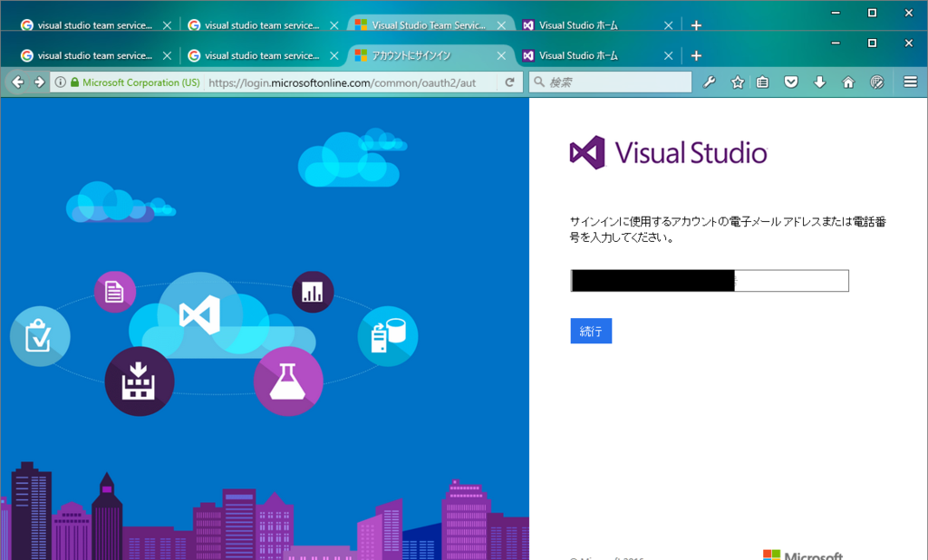Click the Visual Studio logo

[x=668, y=153]
